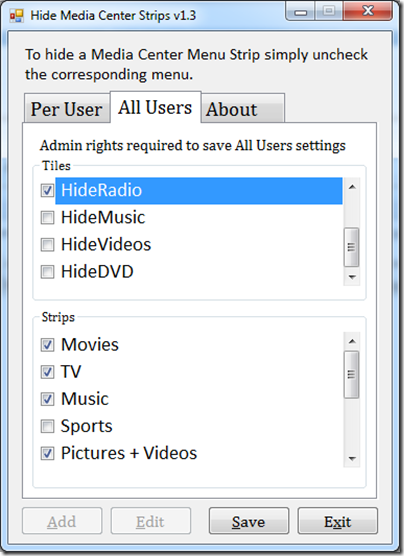Toggle the TV strip checkbox
This screenshot has width=404, height=556.
[x=48, y=372]
